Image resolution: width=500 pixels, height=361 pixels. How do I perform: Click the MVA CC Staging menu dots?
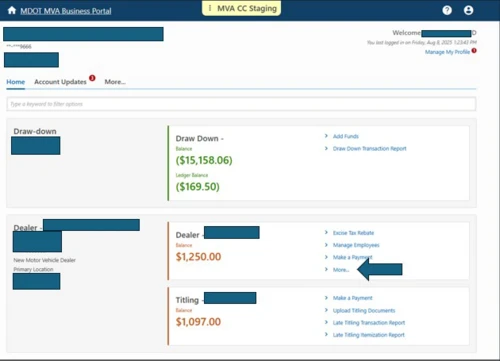[x=210, y=8]
